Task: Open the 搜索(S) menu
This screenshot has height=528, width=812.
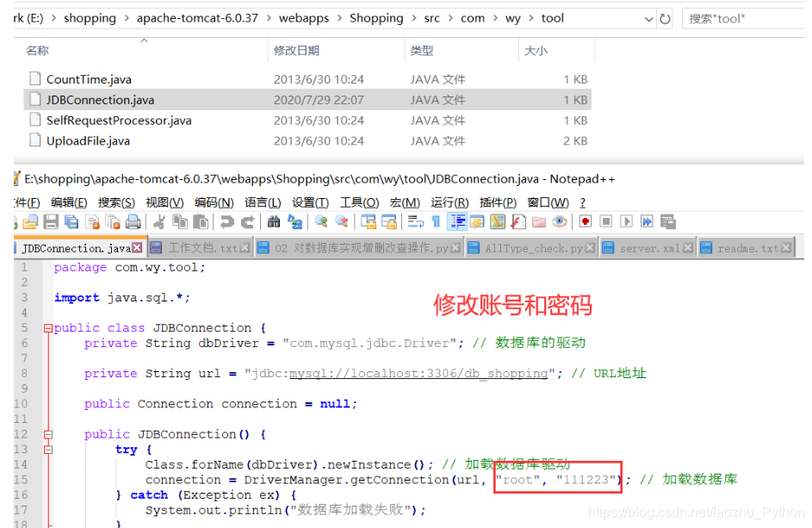Action: pyautogui.click(x=116, y=202)
